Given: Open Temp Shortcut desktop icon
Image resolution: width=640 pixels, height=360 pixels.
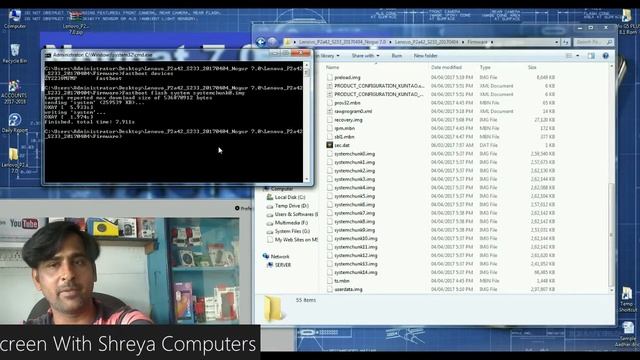Looking at the screenshot, I should (627, 299).
